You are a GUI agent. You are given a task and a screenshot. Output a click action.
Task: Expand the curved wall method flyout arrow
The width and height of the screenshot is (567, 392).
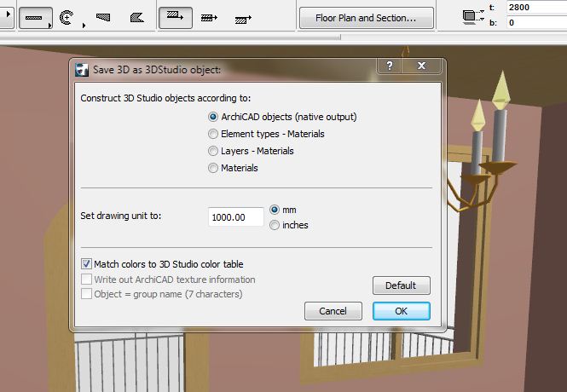point(84,26)
